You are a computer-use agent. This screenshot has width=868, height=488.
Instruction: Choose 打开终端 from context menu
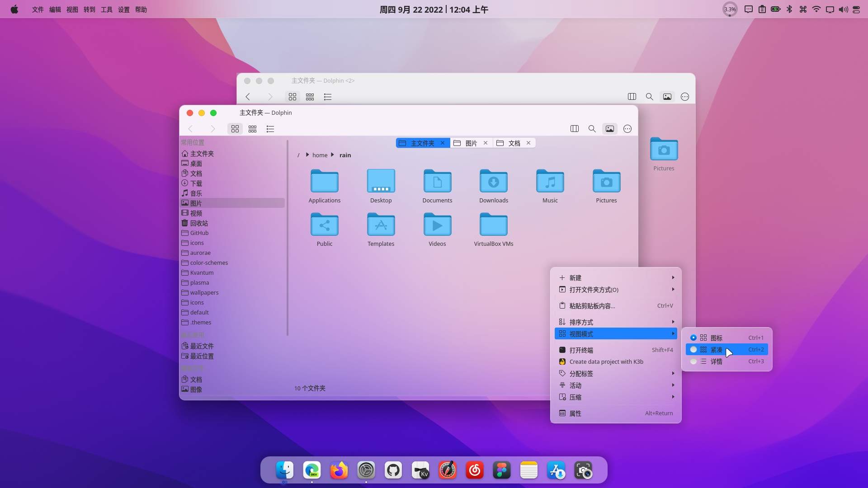pos(616,350)
